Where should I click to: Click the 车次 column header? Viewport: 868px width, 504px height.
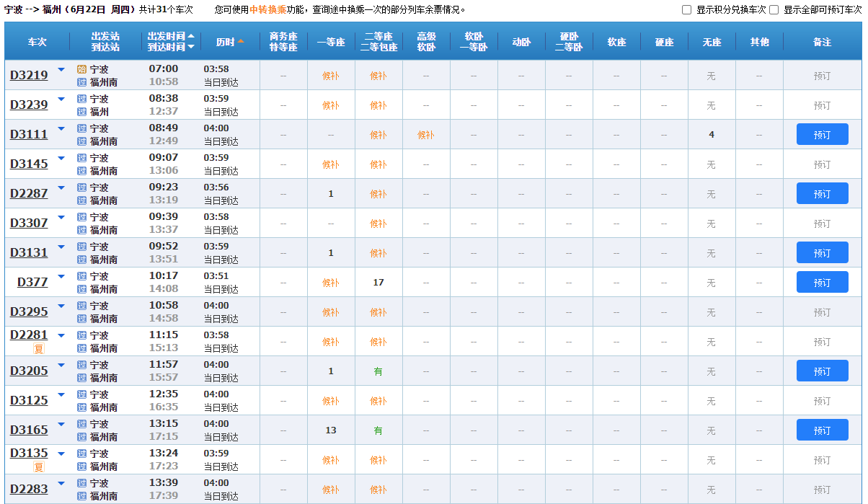(37, 42)
